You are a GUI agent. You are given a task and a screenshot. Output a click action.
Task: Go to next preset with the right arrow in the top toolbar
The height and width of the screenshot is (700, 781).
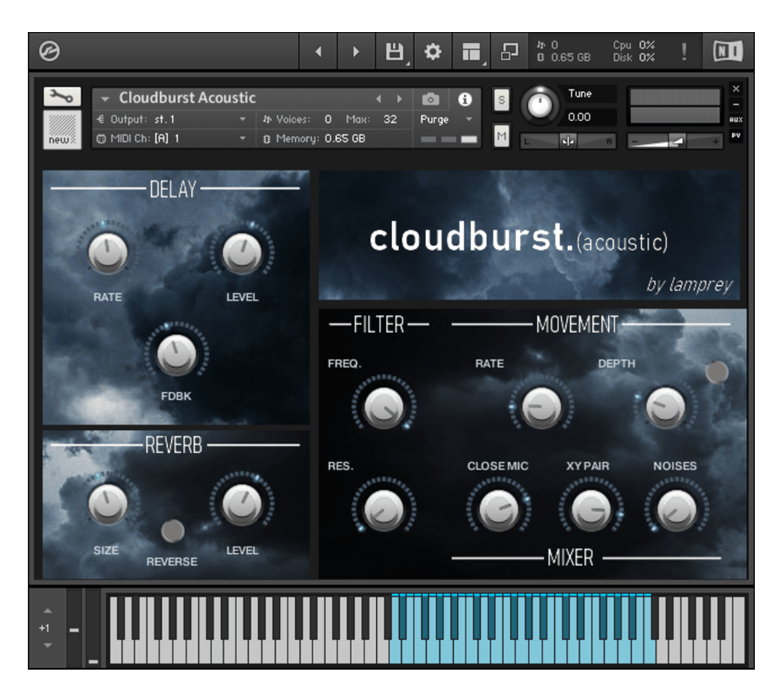(356, 51)
